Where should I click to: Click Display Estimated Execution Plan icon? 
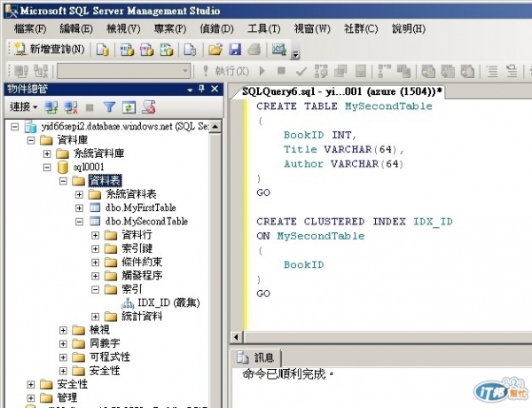click(321, 71)
